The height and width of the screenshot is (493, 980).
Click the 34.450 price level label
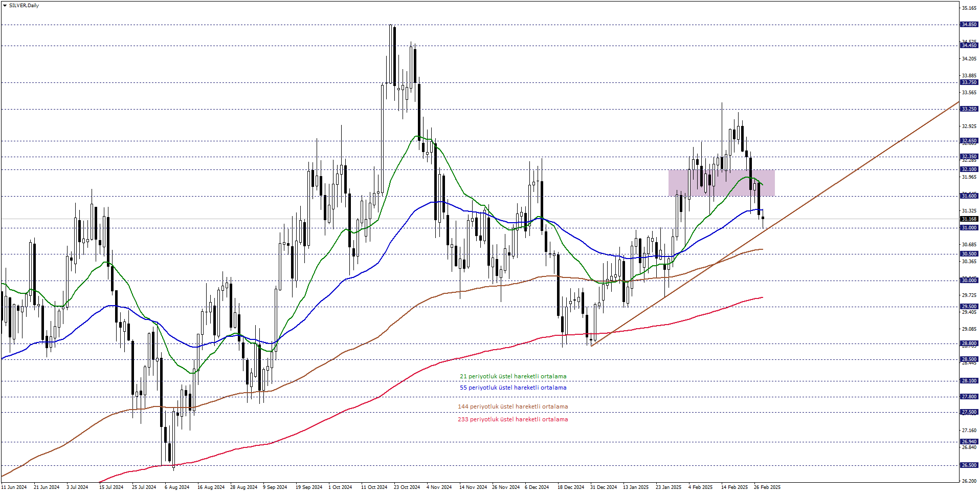969,46
